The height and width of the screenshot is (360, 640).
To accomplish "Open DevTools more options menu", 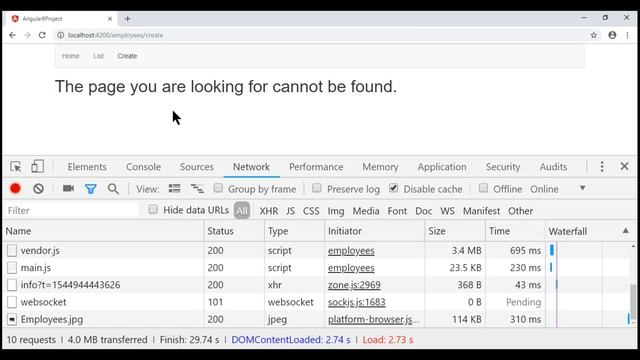I will (602, 167).
